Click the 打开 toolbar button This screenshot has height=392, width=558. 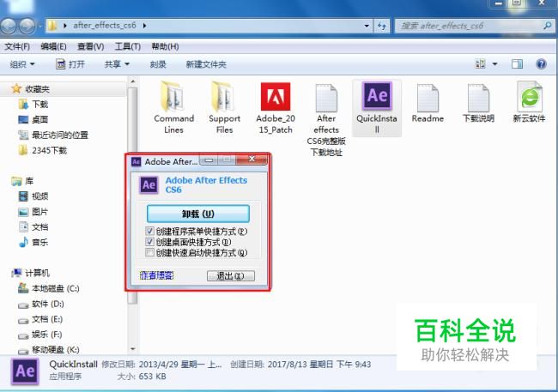point(70,64)
